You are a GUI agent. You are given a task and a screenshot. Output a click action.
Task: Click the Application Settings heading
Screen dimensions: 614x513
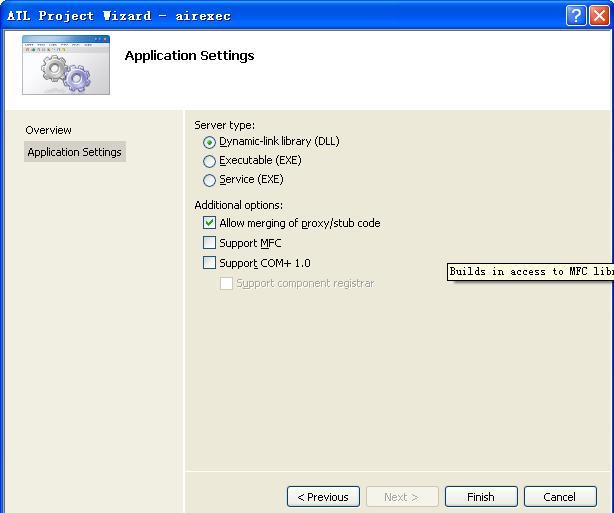coord(189,56)
